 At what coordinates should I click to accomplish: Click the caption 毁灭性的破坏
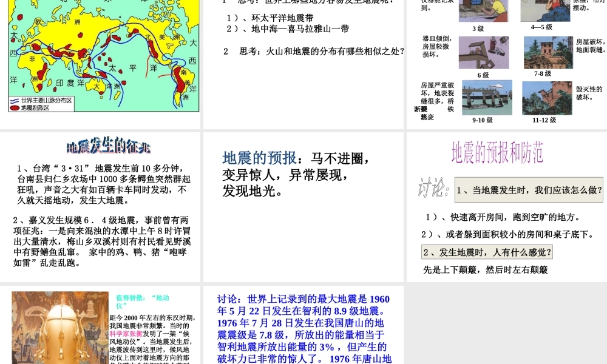(x=589, y=93)
